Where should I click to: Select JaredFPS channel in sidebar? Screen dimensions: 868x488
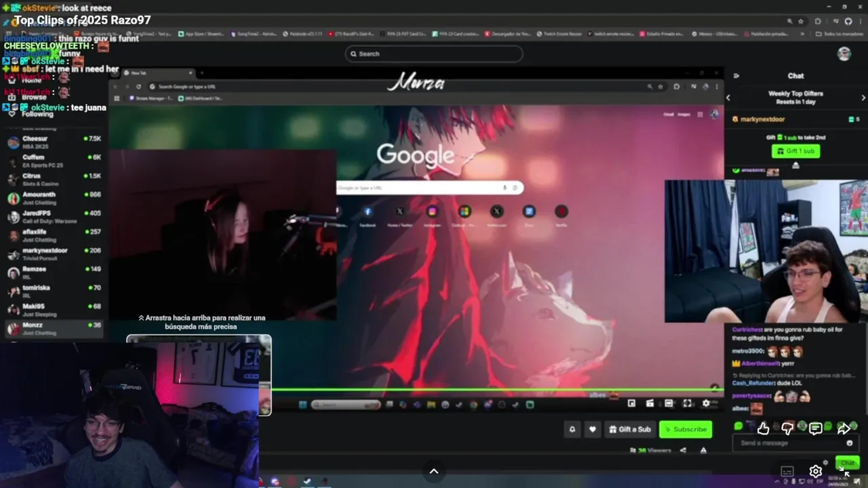tap(54, 217)
